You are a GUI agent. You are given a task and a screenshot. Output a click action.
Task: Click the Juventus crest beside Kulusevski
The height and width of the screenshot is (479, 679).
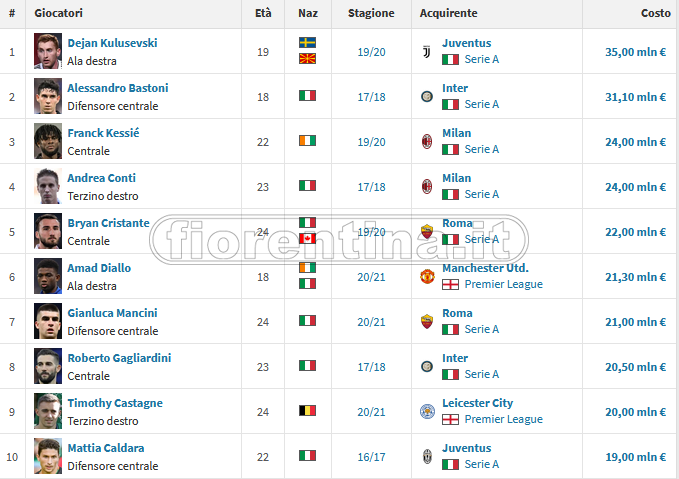tap(427, 51)
